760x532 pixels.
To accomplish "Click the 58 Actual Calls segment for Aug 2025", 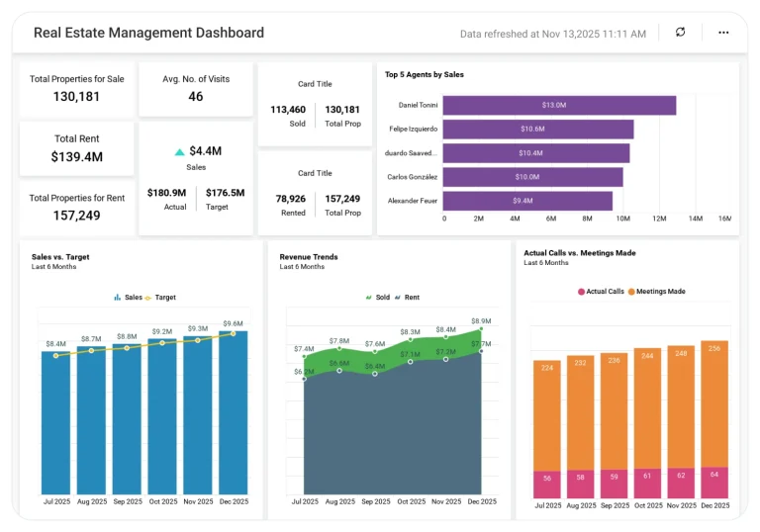I will [580, 484].
